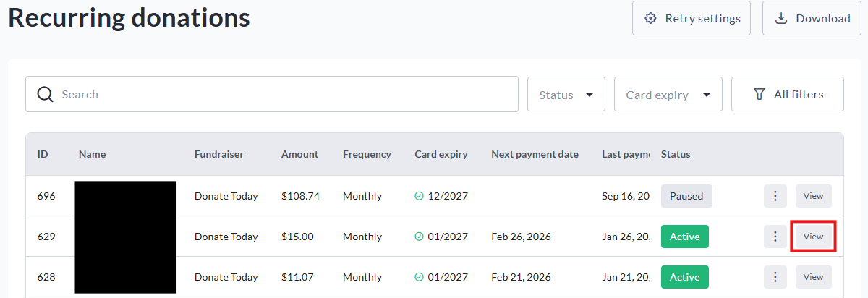
Task: Click the checkmark icon next to donation 628's card expiry
Action: tap(419, 277)
